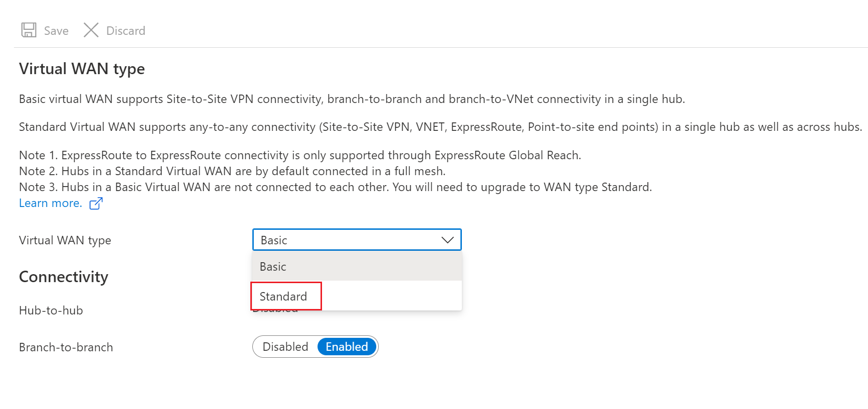
Task: Collapse the dropdown using its chevron arrow
Action: click(x=447, y=240)
